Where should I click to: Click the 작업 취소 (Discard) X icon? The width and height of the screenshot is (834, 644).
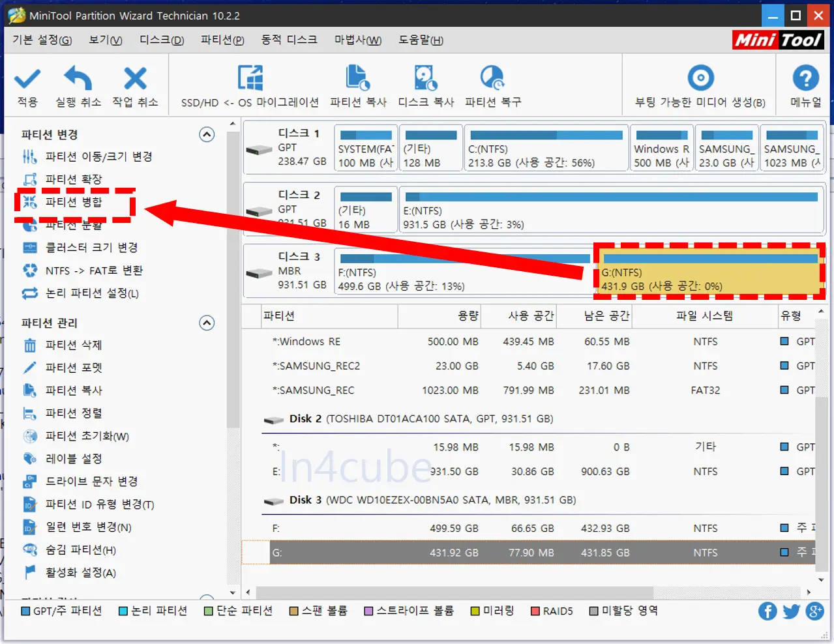[135, 78]
